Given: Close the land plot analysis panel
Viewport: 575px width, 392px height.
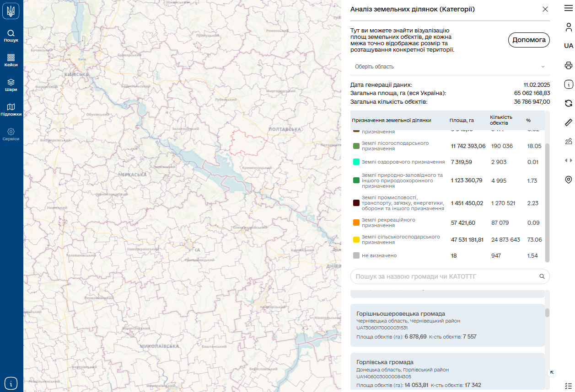Looking at the screenshot, I should click(x=545, y=9).
